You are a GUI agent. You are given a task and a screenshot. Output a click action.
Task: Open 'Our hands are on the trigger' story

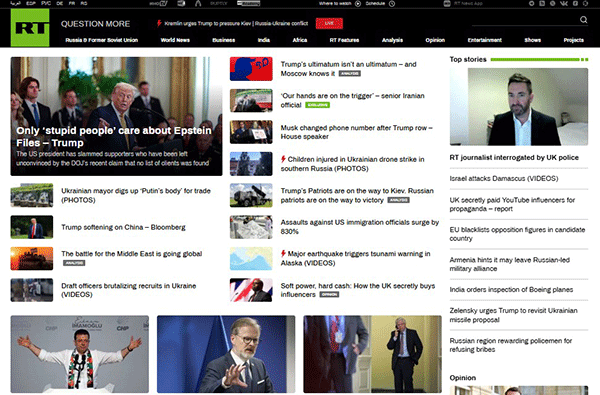pyautogui.click(x=352, y=100)
